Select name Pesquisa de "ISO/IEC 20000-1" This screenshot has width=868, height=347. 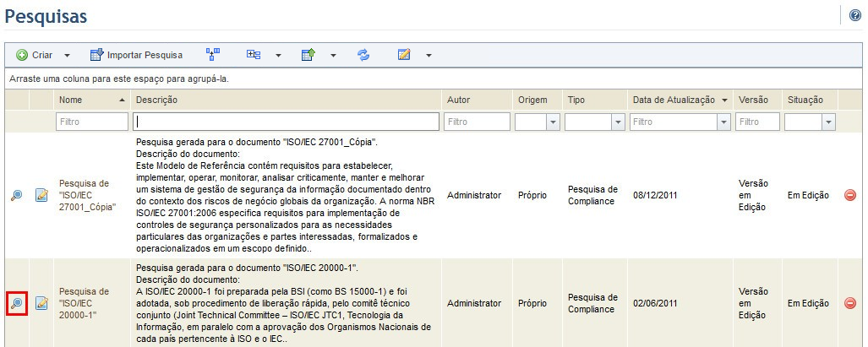[x=85, y=303]
